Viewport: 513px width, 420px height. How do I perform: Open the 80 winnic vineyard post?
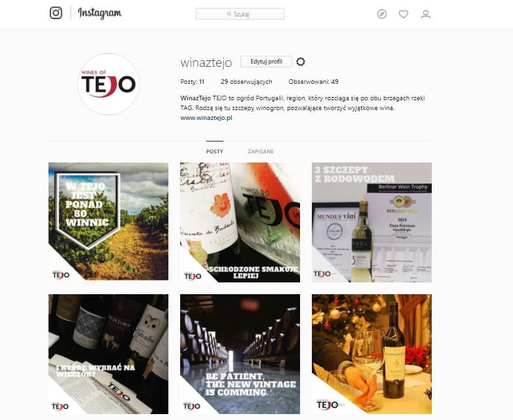[x=108, y=221]
